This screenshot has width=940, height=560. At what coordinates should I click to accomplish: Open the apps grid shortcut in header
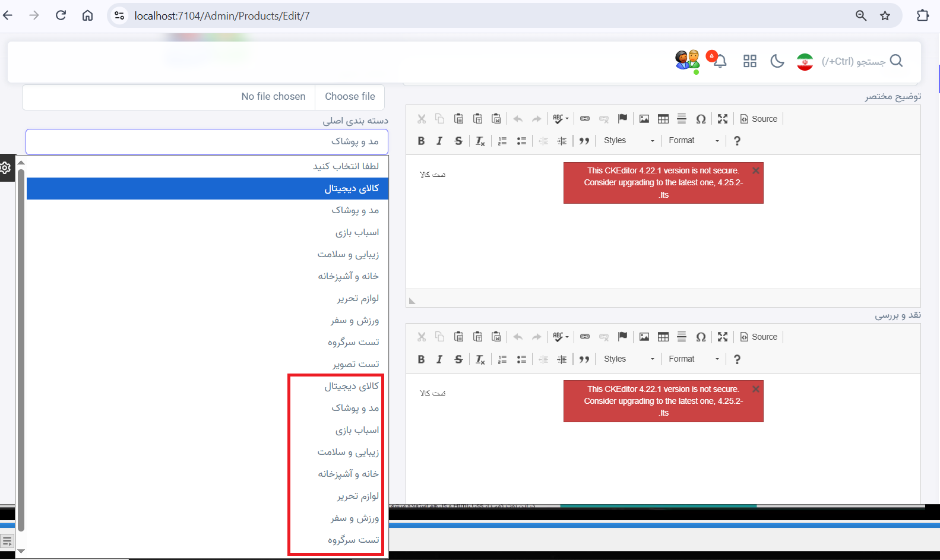click(x=750, y=61)
